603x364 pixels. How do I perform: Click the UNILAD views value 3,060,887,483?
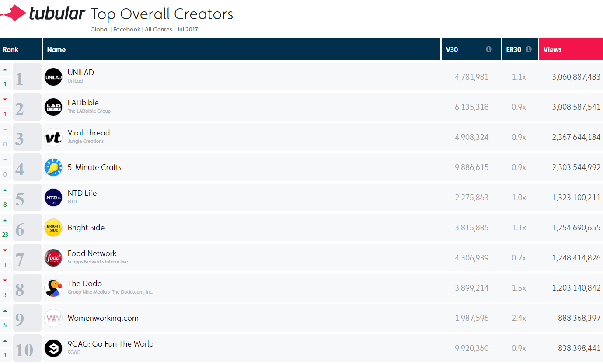point(576,77)
